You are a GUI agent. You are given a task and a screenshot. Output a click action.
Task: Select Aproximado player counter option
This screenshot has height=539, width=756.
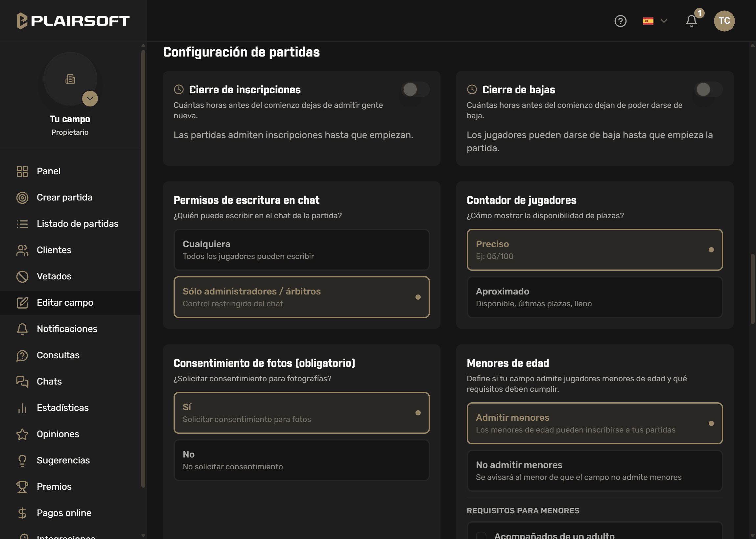point(594,297)
